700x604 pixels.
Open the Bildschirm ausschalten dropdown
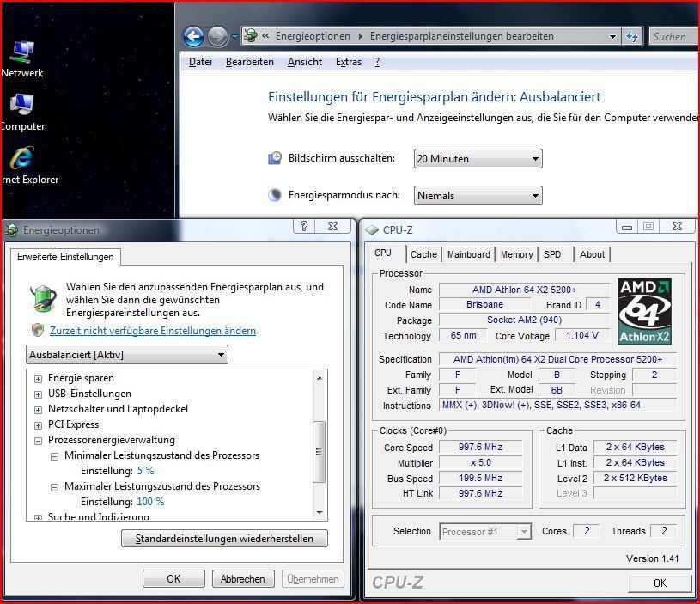click(478, 158)
